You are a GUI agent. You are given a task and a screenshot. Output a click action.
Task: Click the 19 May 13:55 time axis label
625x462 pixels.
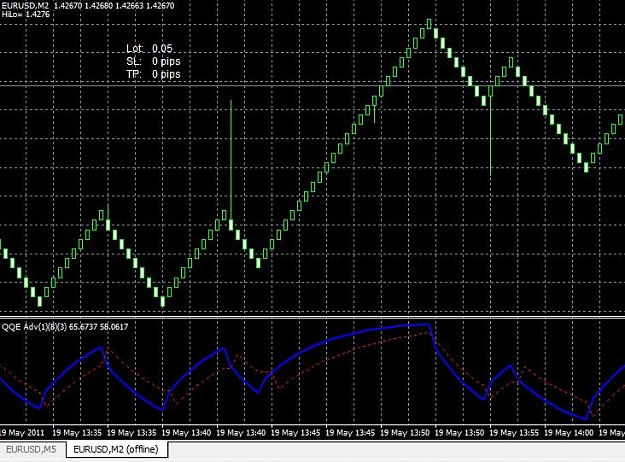point(514,433)
